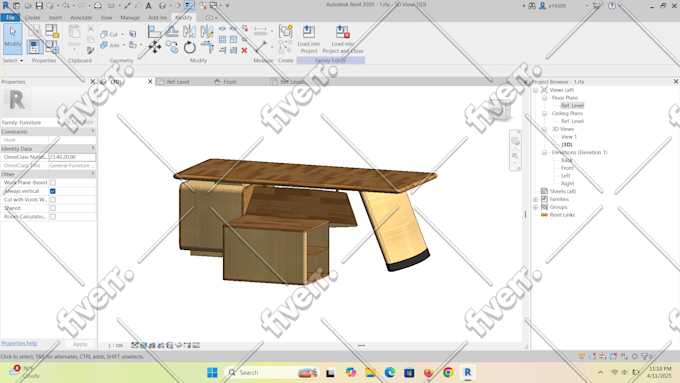The image size is (680, 383).
Task: Open the Properties help link
Action: (19, 343)
